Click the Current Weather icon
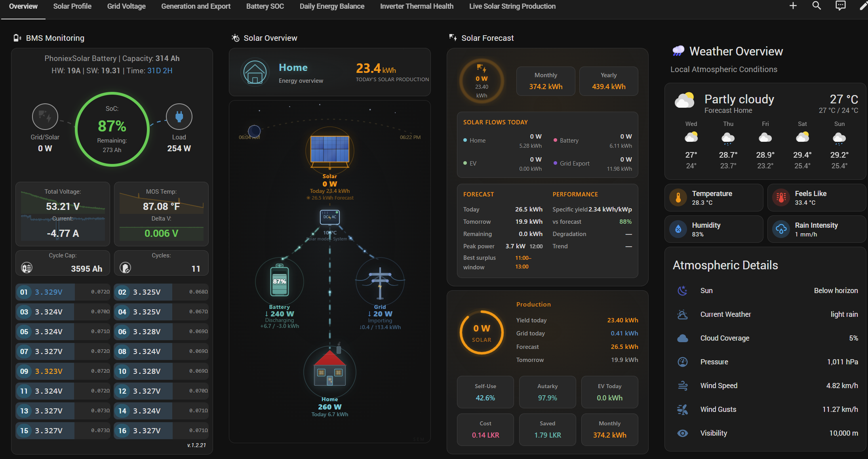 click(683, 314)
